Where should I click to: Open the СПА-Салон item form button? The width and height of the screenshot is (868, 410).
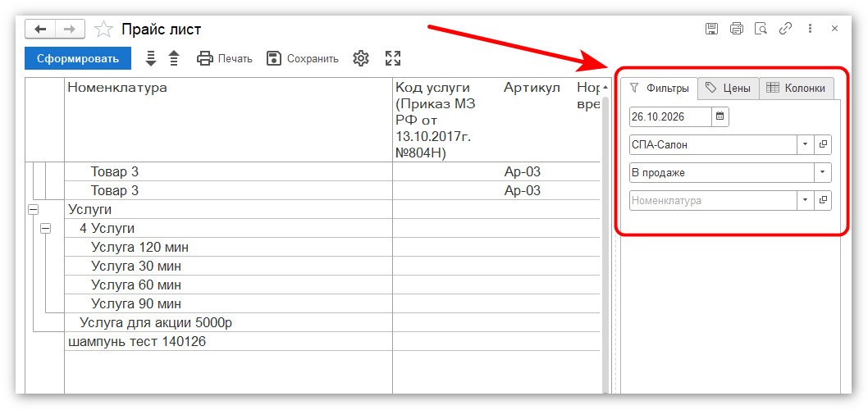click(x=823, y=145)
